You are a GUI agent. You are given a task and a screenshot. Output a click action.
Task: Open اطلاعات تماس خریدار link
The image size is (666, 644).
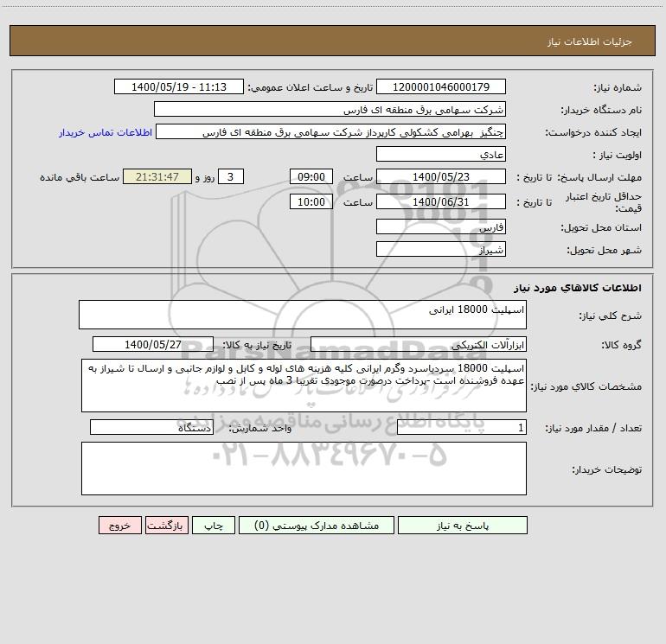[106, 132]
